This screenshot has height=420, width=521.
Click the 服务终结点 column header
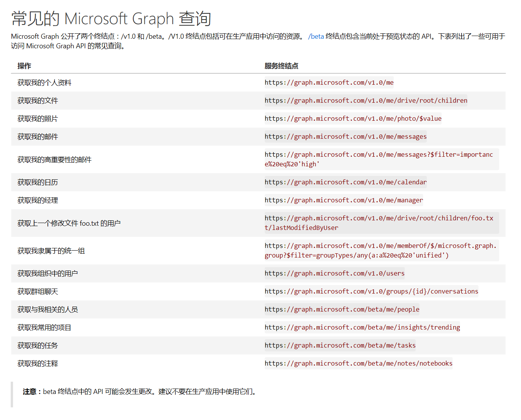[x=281, y=66]
